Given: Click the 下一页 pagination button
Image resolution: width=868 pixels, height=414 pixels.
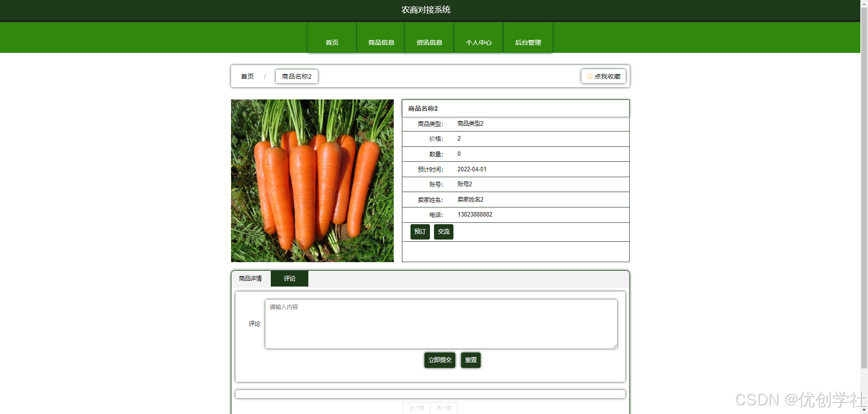Looking at the screenshot, I should [x=443, y=408].
